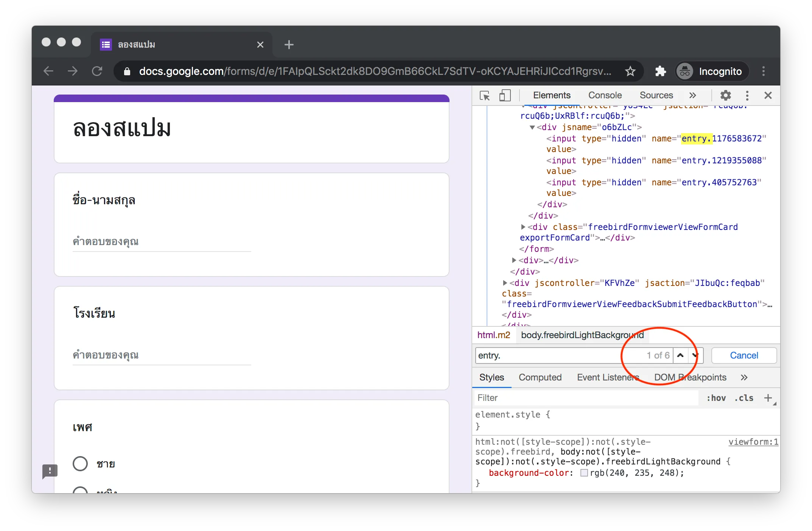Open DevTools three-dot customize menu
812x531 pixels.
747,95
